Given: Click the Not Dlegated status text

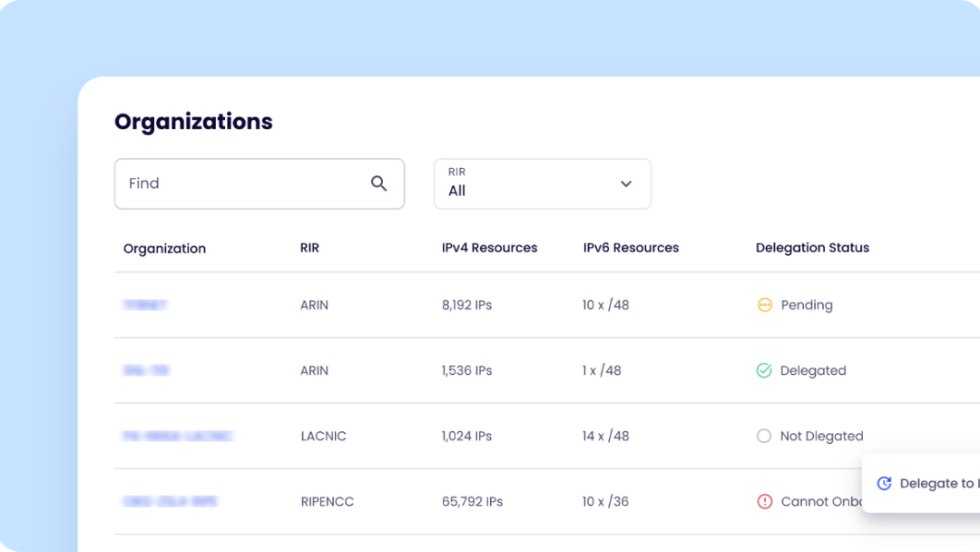Looking at the screenshot, I should [822, 436].
